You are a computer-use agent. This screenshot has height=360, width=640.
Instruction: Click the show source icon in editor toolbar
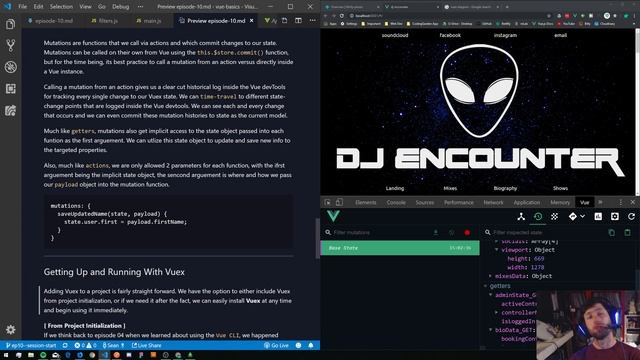[x=284, y=20]
